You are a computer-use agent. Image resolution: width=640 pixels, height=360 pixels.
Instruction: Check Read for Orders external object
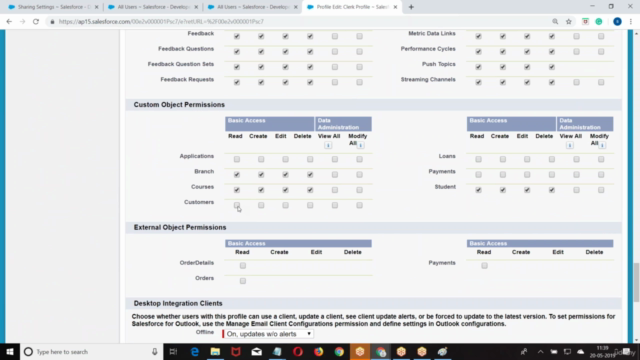243,281
